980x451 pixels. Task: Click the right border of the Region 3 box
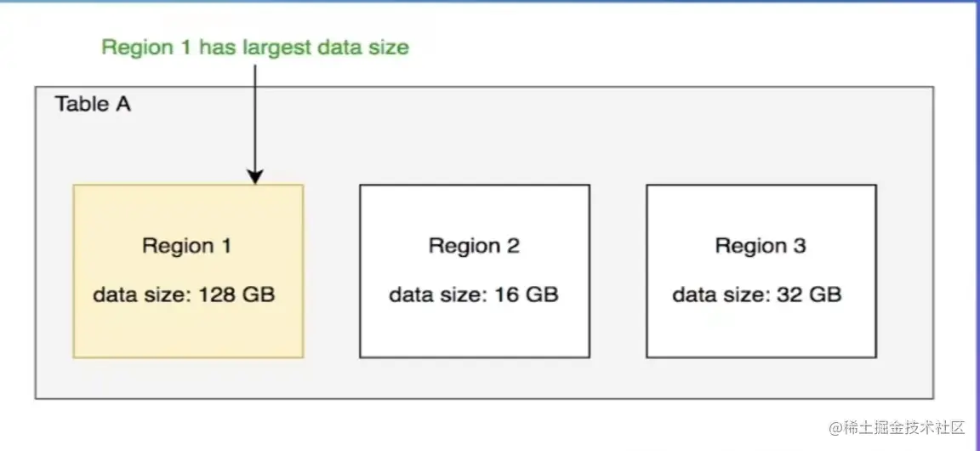click(x=876, y=271)
